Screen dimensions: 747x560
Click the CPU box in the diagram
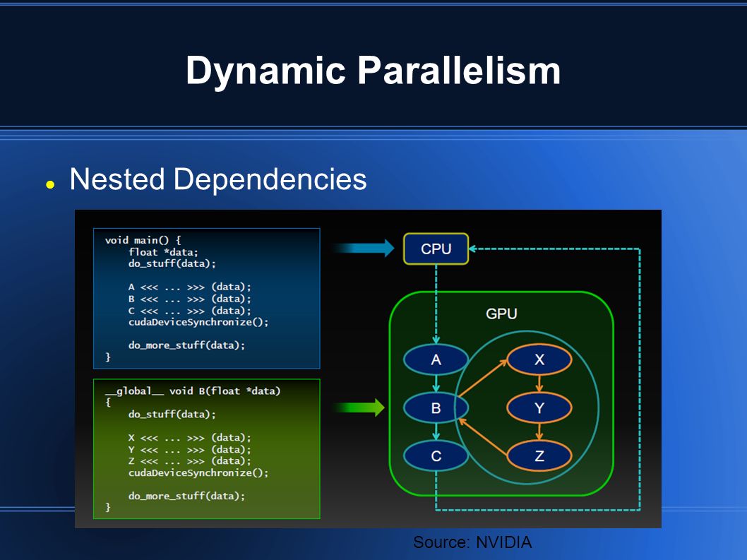pyautogui.click(x=436, y=249)
